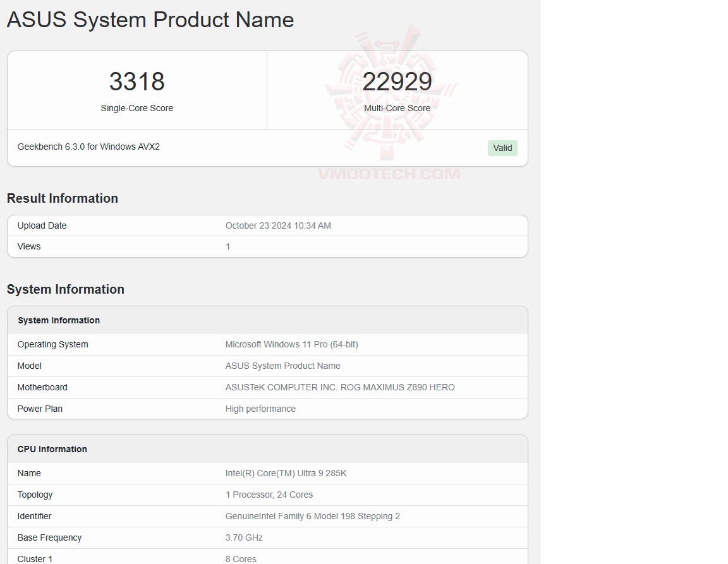
Task: Click the green Valid badge
Action: 502,148
